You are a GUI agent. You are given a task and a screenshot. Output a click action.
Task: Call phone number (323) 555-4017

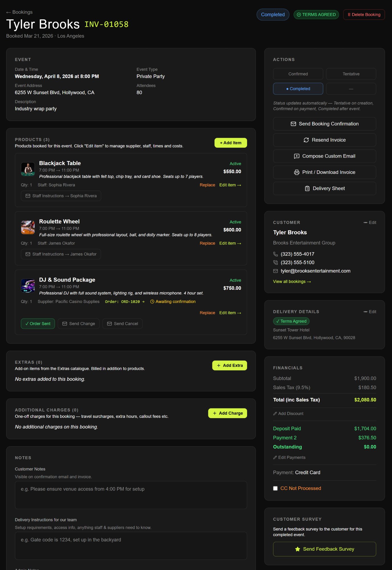297,254
